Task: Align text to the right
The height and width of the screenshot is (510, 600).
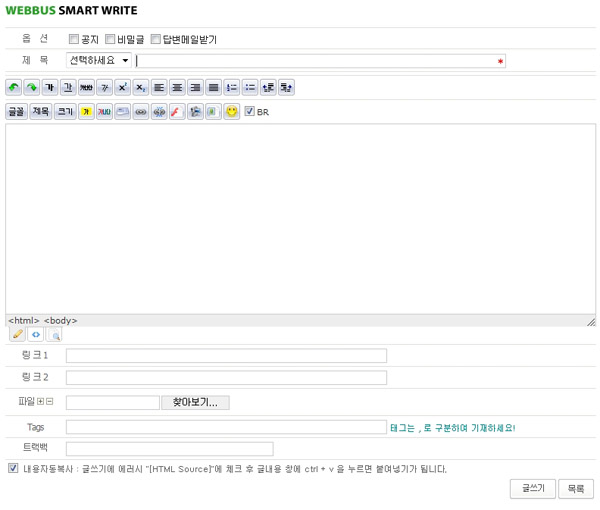Action: 195,88
